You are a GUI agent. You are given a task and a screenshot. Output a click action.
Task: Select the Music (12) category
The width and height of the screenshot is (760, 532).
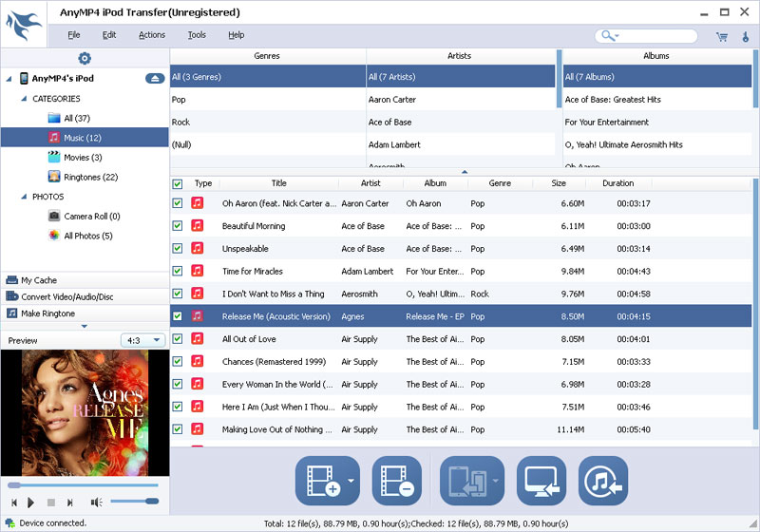[85, 138]
